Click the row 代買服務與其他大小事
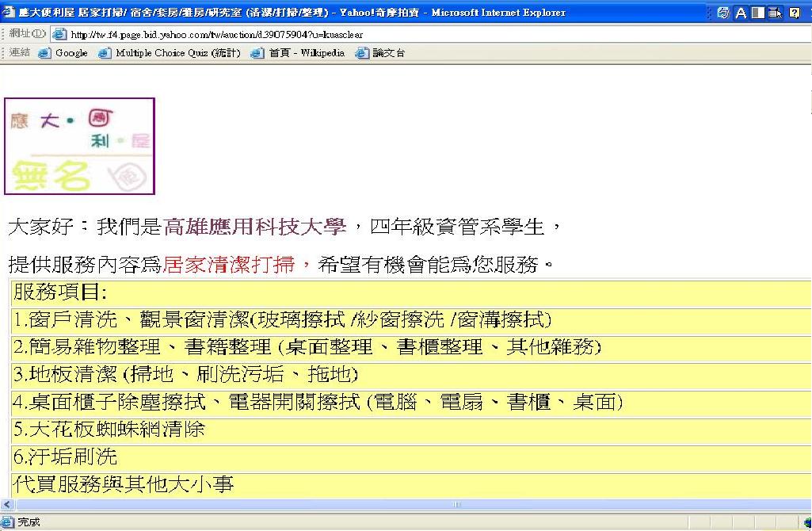Screen dimensions: 812x531 pos(411,484)
